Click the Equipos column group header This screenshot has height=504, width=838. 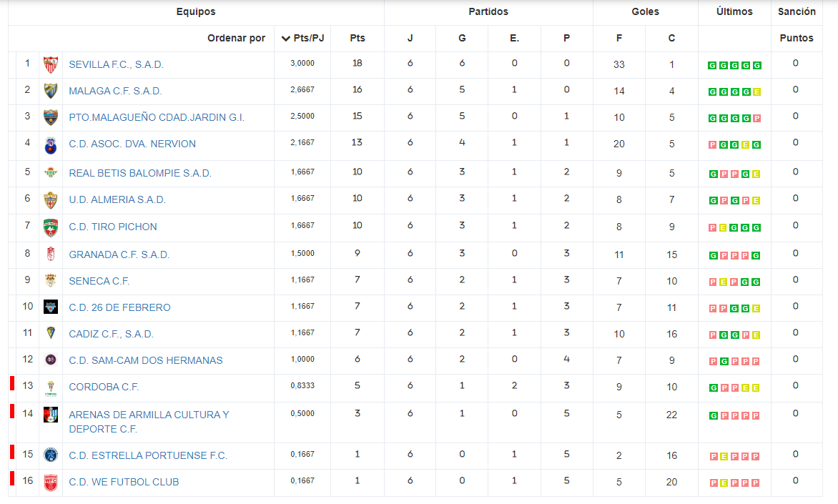[196, 11]
